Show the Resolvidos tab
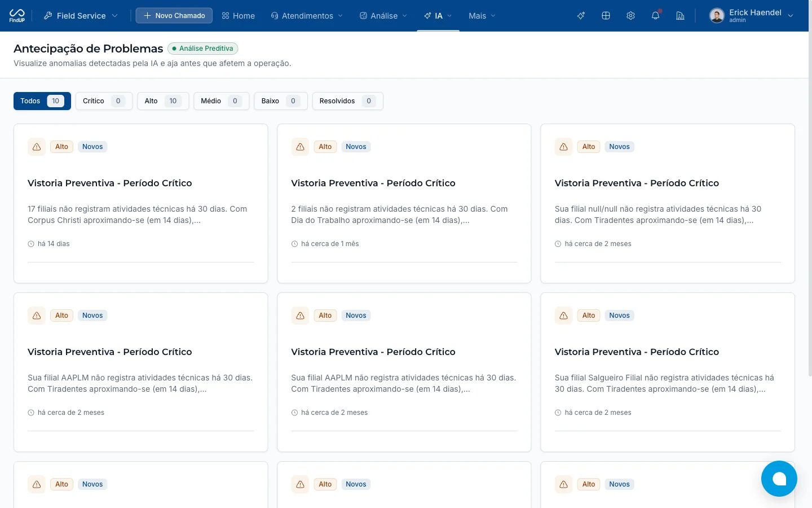812x508 pixels. (348, 101)
